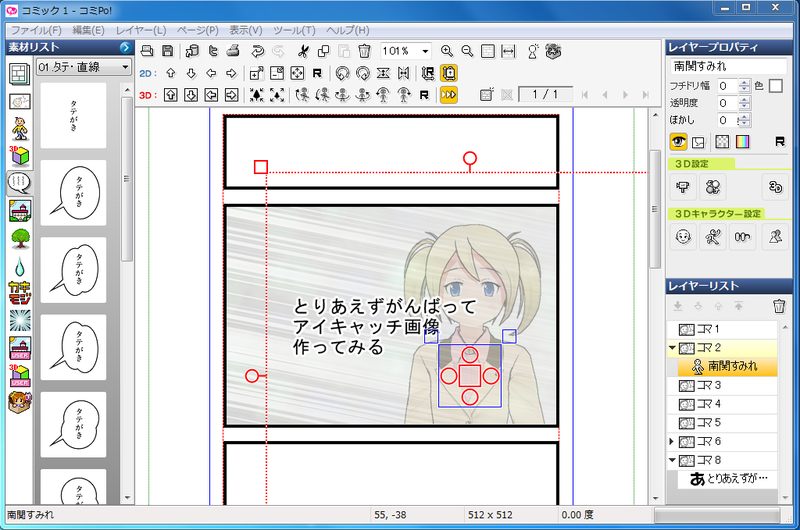Expand the コマ 6 layer group arrow
The width and height of the screenshot is (800, 530).
(x=672, y=441)
